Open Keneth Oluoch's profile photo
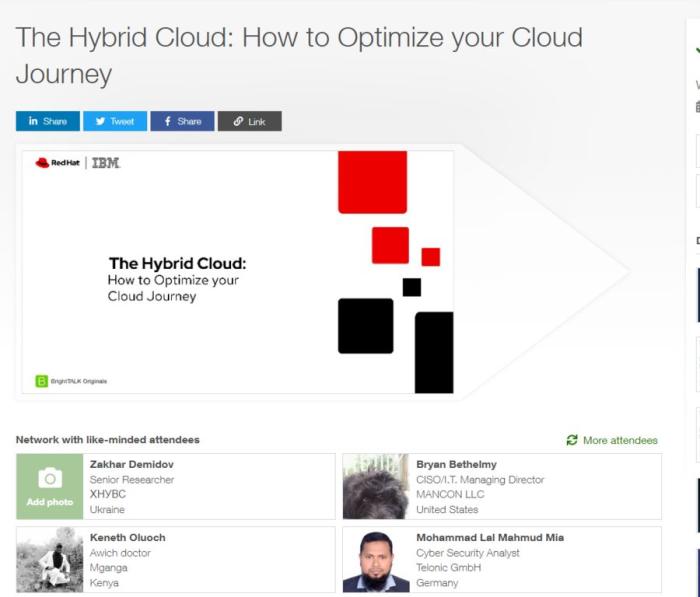Screen dimensions: 700x597 tap(49, 560)
